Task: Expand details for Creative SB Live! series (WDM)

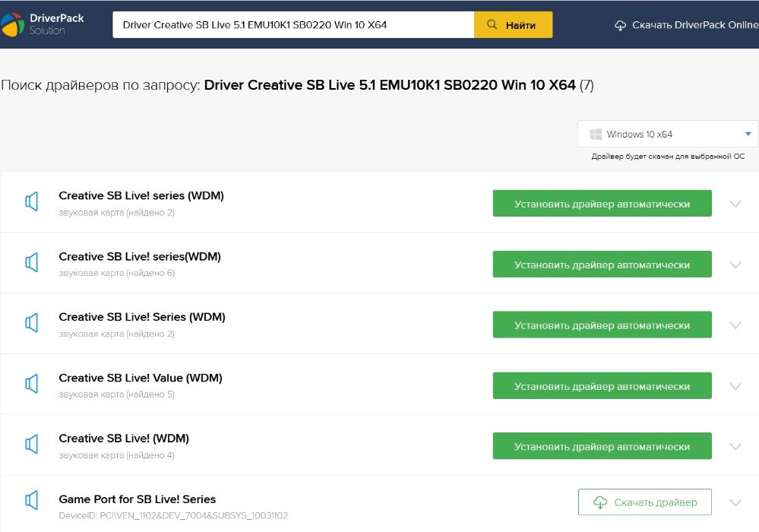Action: point(735,204)
